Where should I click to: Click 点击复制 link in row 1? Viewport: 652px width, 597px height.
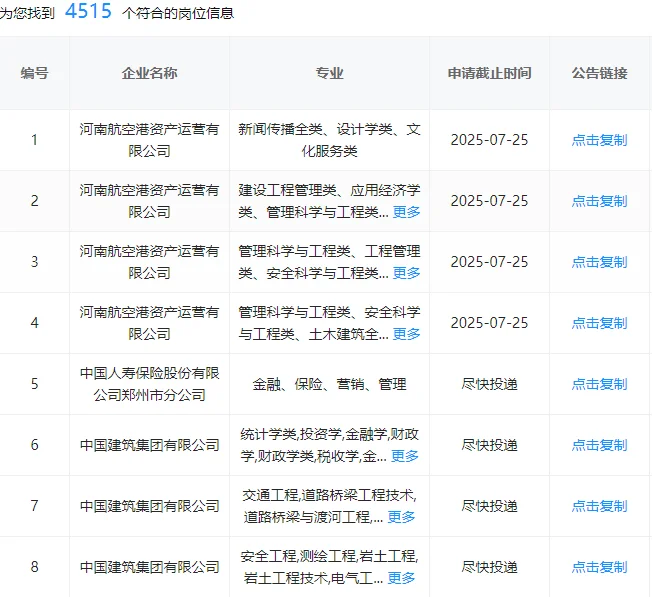point(599,140)
